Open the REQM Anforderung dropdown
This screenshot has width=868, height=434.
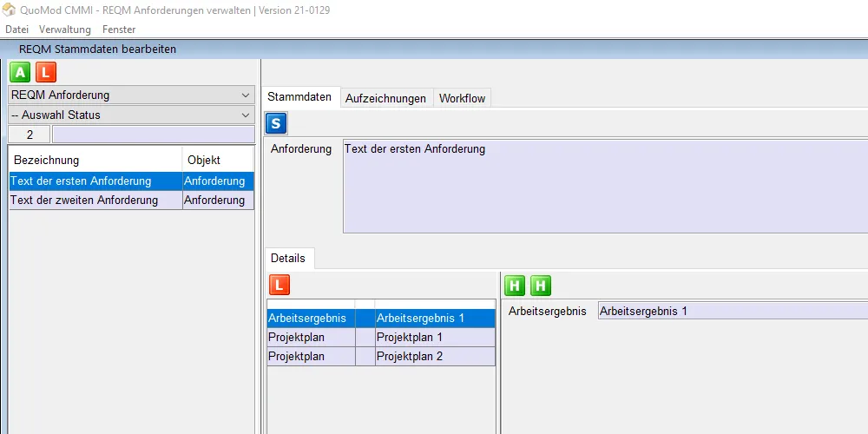131,95
